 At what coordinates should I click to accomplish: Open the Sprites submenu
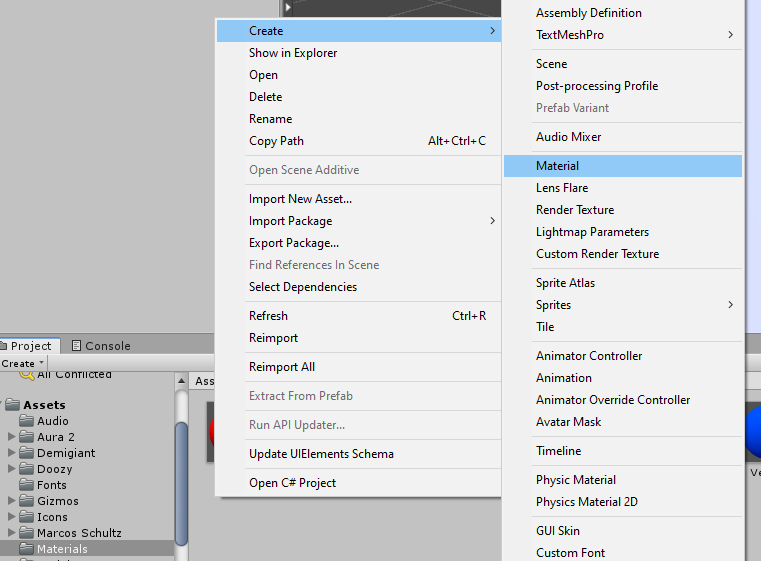tap(623, 305)
